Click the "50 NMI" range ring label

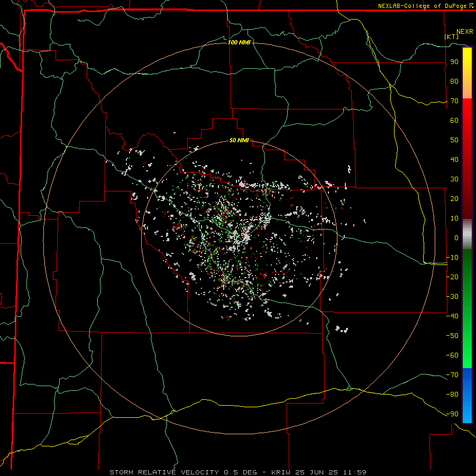coord(239,140)
